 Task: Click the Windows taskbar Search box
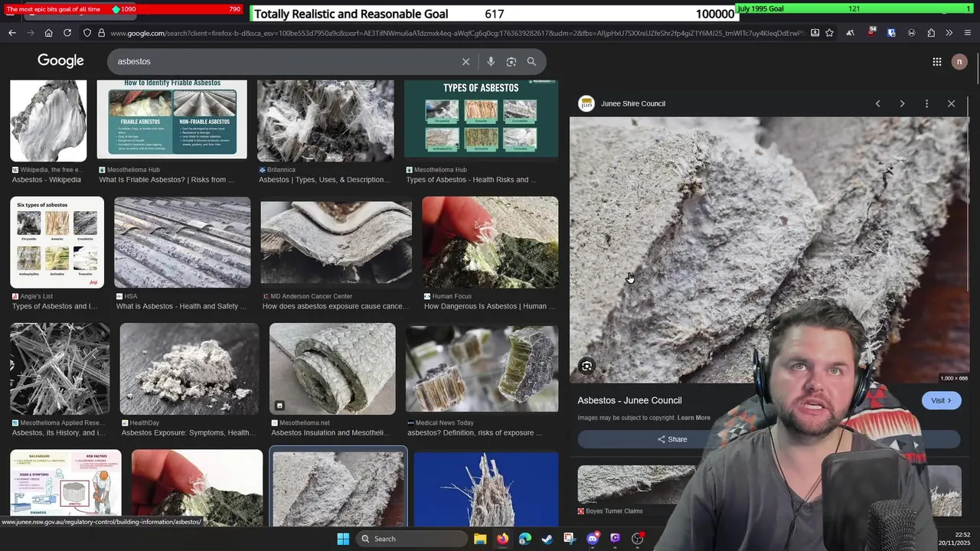pos(413,539)
